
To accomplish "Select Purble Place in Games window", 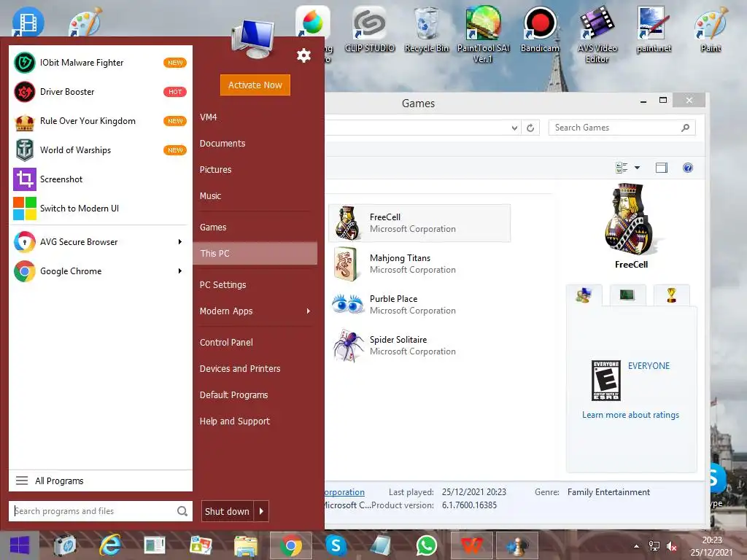I will pos(419,305).
